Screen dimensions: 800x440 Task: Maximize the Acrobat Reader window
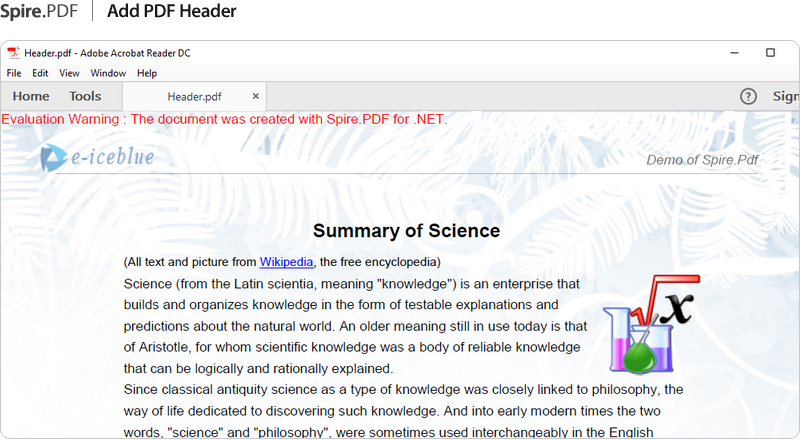pyautogui.click(x=770, y=53)
